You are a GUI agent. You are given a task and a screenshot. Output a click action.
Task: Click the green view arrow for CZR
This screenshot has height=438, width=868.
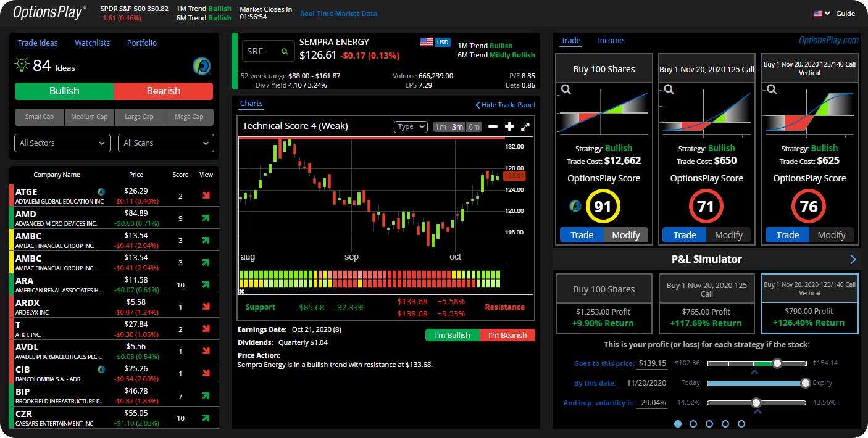click(206, 418)
